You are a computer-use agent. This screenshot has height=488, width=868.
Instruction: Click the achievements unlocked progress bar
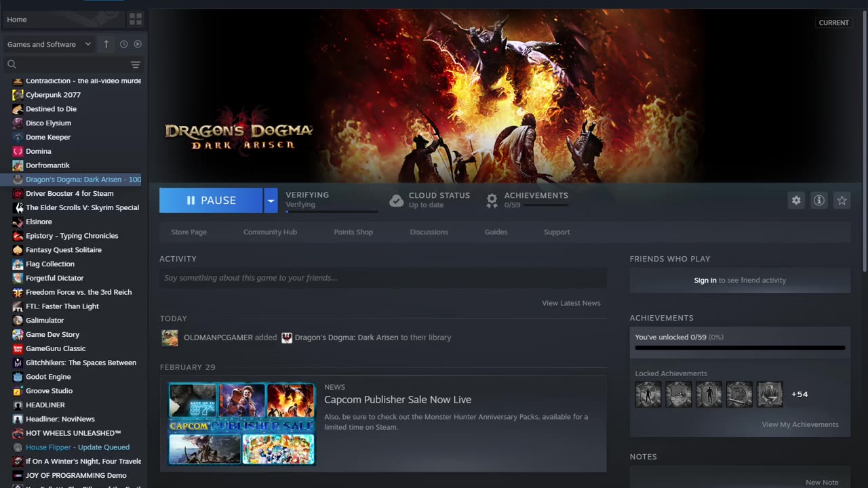coord(740,348)
